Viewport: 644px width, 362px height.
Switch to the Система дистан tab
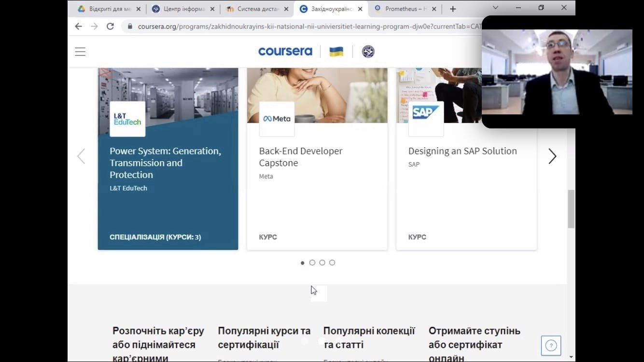pos(257,9)
